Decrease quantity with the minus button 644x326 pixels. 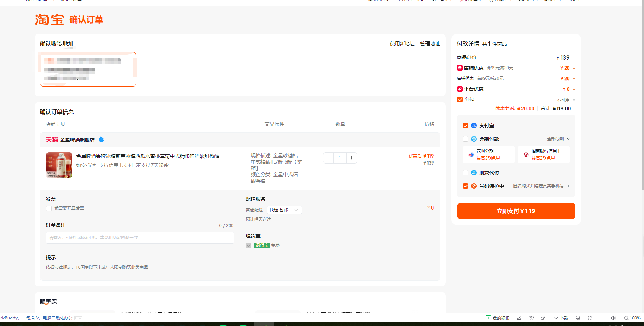tap(328, 158)
